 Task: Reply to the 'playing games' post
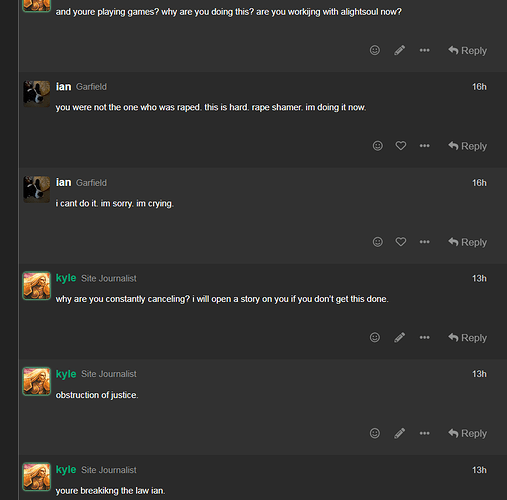coord(467,50)
